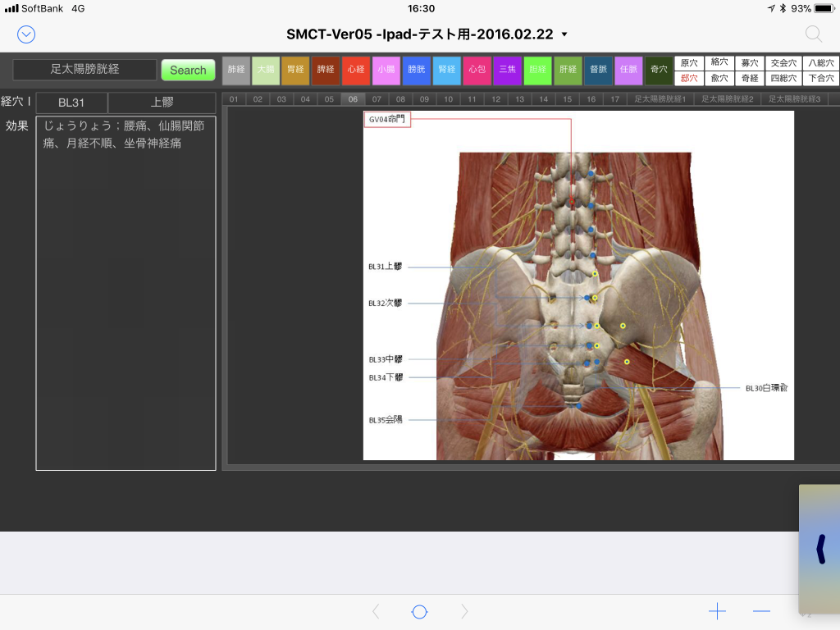Toggle the 原穴 point filter
840x630 pixels.
click(688, 63)
